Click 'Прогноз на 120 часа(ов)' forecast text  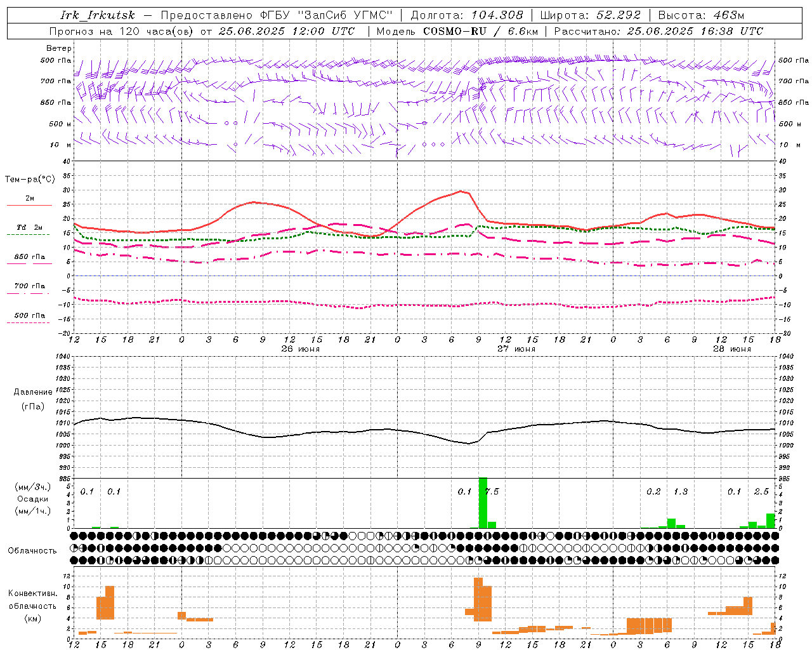[x=122, y=31]
